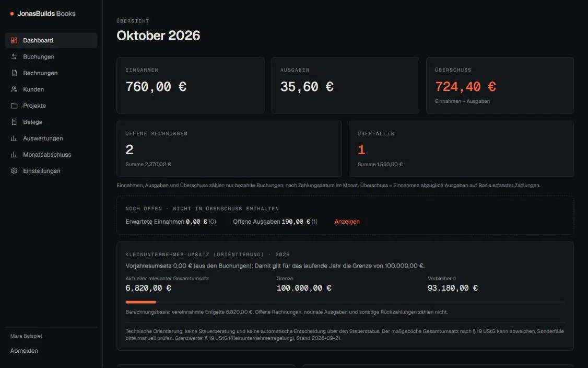Click the text Summe 1.550,00 €
588x368 pixels.
pos(380,165)
